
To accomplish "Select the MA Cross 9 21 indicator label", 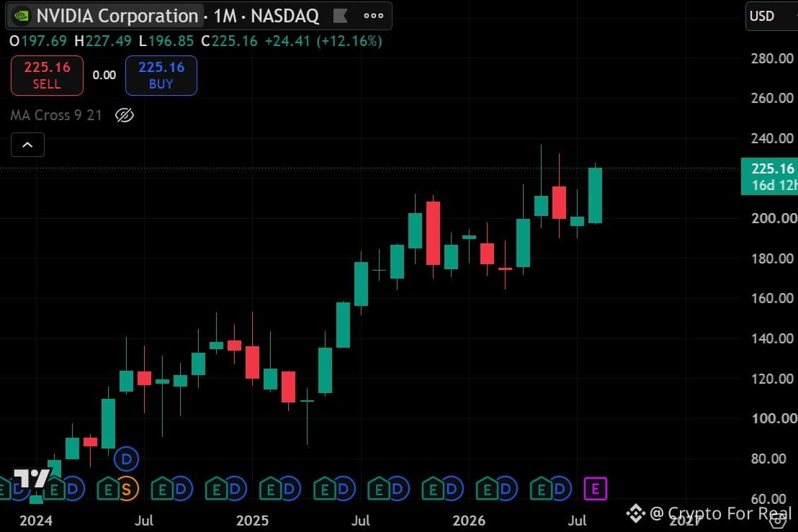I will click(56, 115).
